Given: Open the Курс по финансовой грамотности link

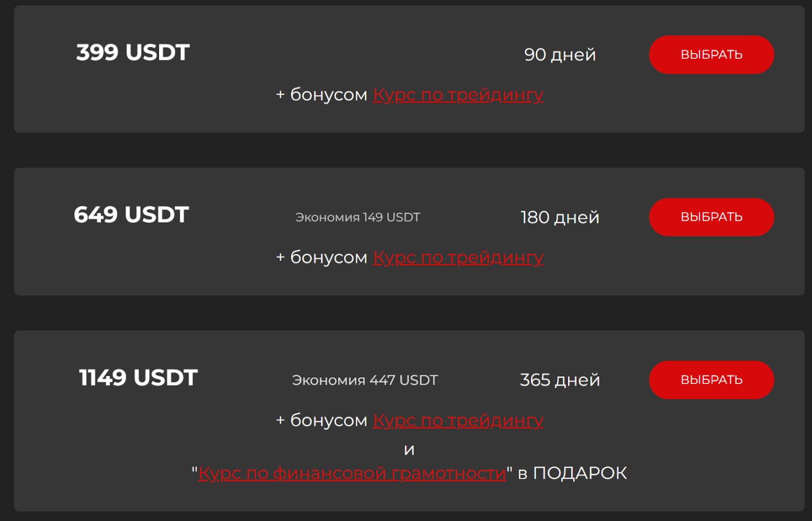Looking at the screenshot, I should (352, 473).
